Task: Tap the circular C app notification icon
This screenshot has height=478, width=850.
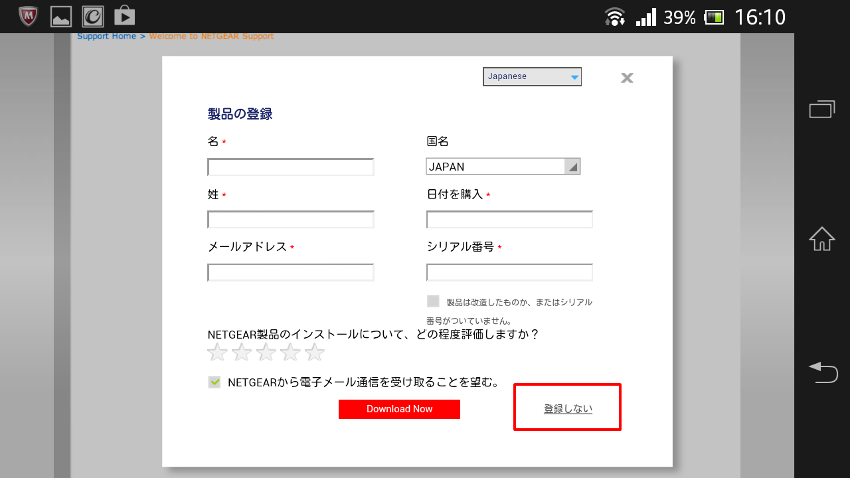Action: click(x=93, y=16)
